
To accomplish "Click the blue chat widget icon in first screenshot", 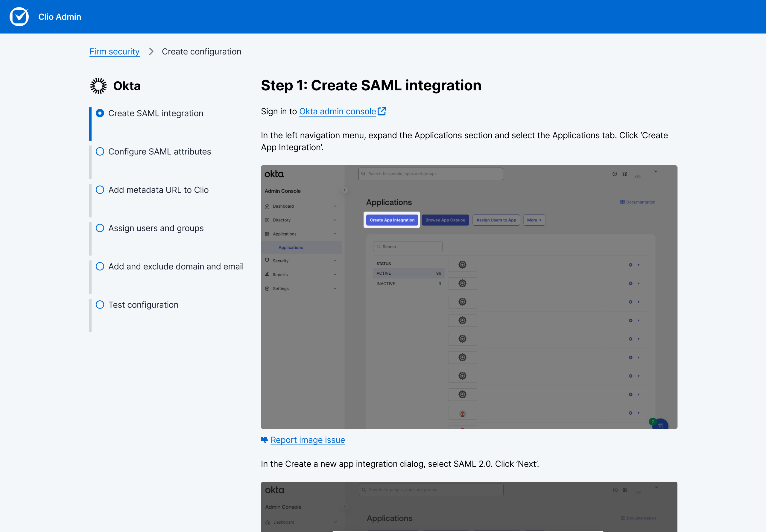I will pyautogui.click(x=661, y=424).
